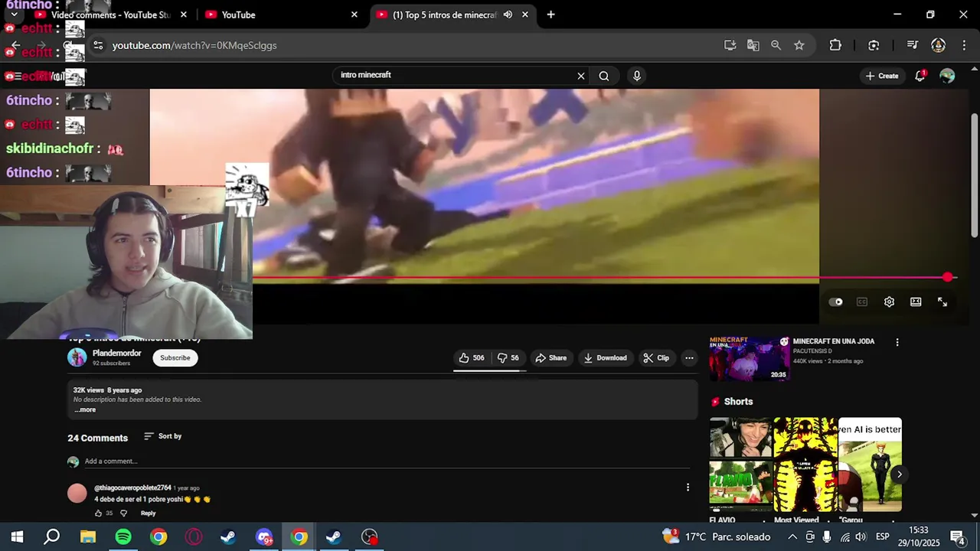
Task: Click the search magnifier button on YouTube
Action: (604, 76)
